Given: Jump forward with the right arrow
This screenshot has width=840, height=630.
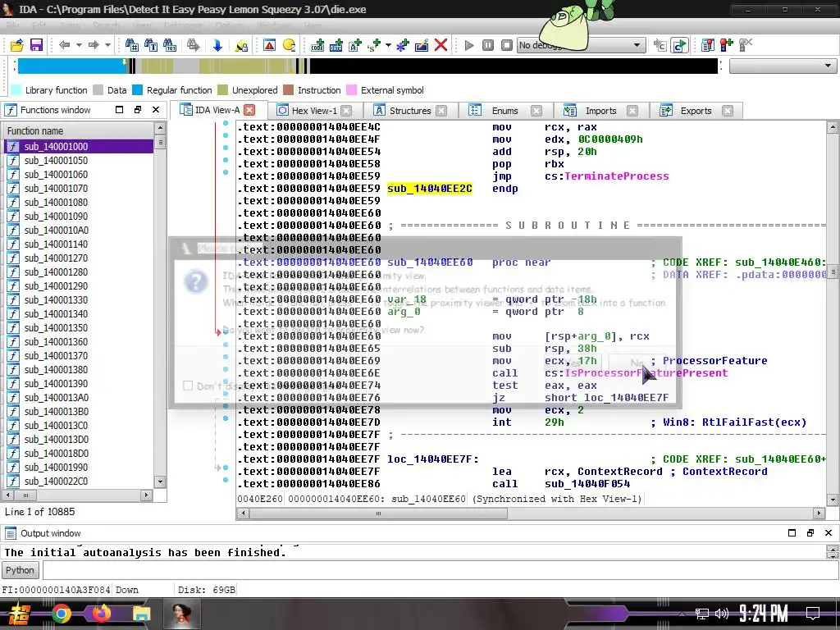Looking at the screenshot, I should click(x=94, y=45).
